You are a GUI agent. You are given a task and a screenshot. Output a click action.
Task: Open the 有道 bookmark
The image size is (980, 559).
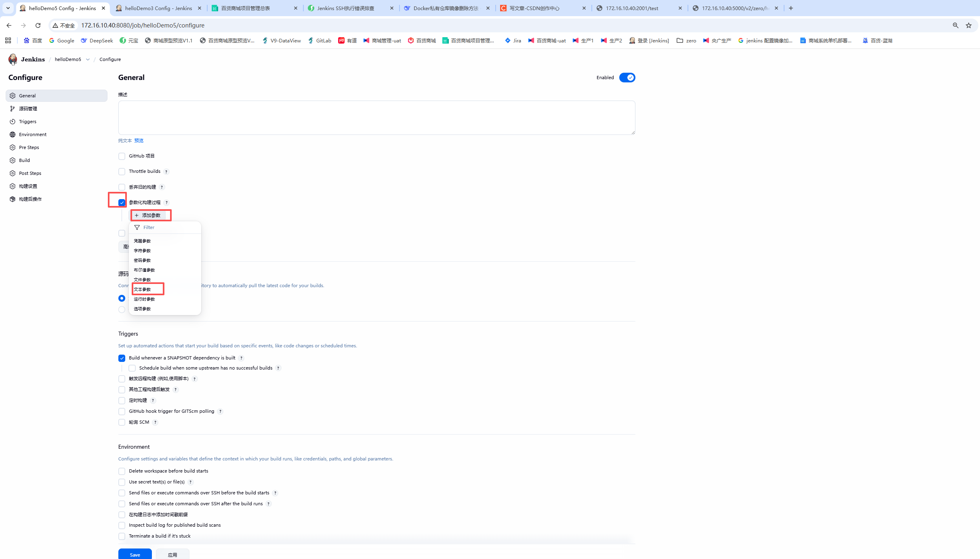[347, 40]
